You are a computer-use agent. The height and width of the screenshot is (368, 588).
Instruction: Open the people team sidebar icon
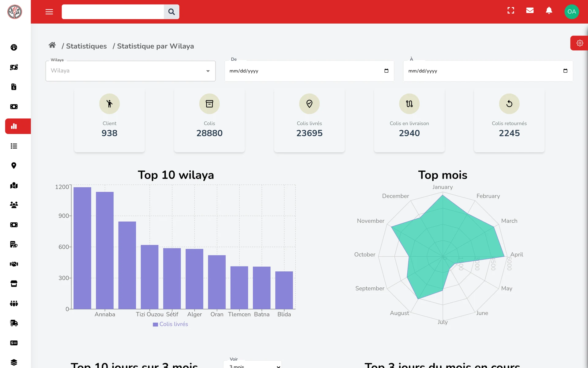pyautogui.click(x=14, y=303)
